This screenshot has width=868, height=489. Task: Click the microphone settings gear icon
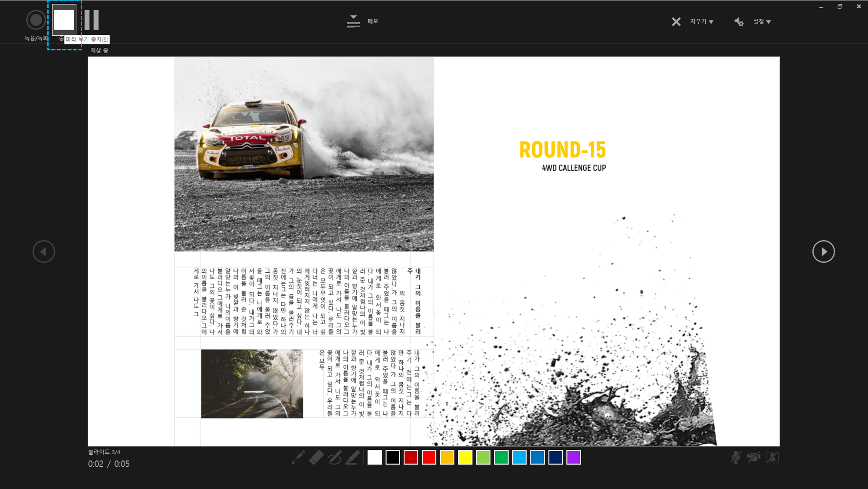[x=739, y=22]
